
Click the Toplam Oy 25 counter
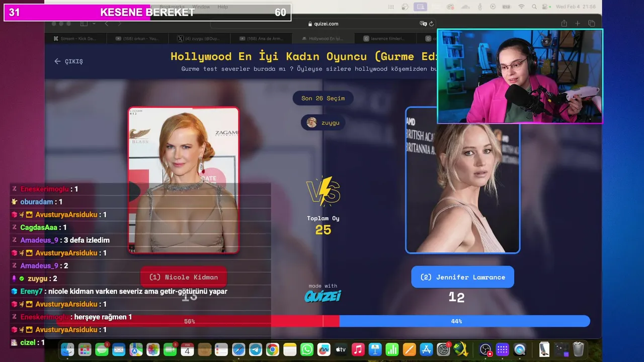[x=323, y=226]
